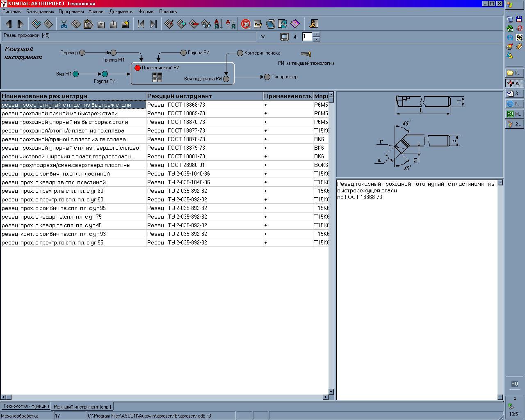Open the Помощь menu
525x420 pixels.
click(168, 11)
